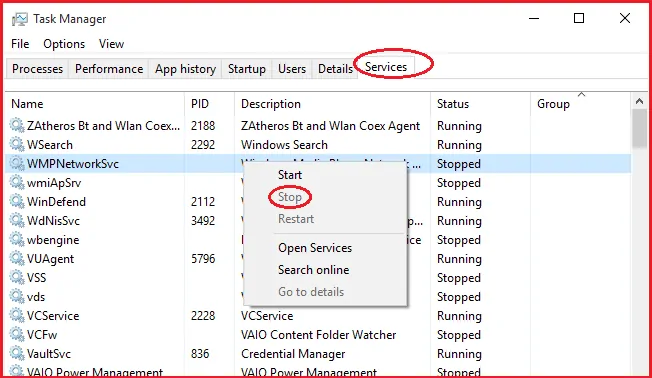
Task: Open the Startup tab
Action: pyautogui.click(x=247, y=69)
